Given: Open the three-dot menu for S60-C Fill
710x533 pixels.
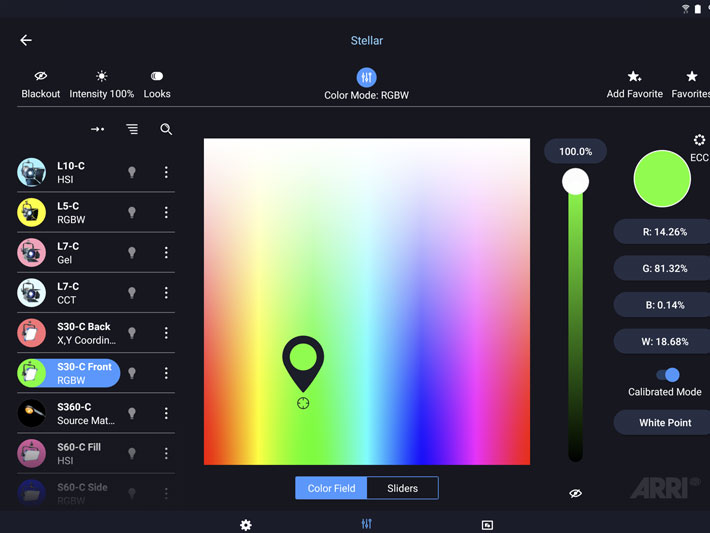Looking at the screenshot, I should tap(166, 453).
